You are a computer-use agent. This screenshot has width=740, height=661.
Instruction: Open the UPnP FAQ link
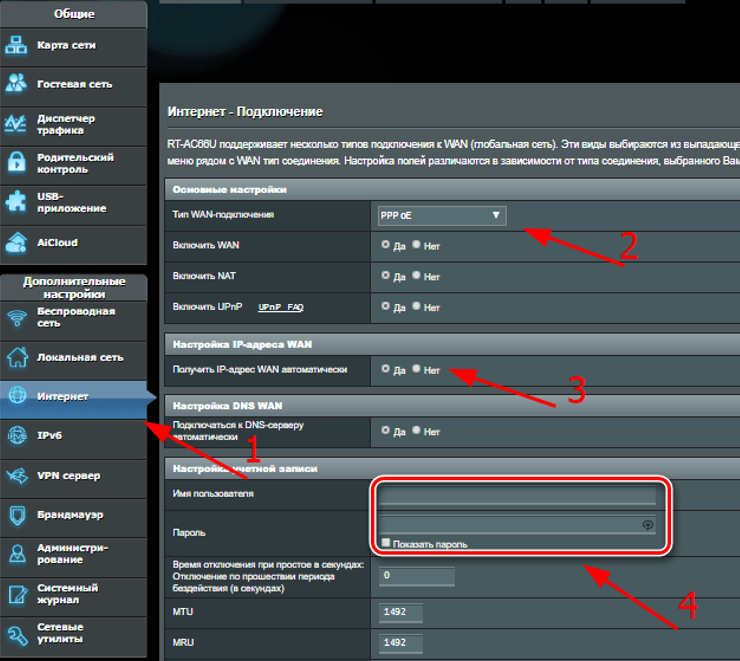click(281, 307)
